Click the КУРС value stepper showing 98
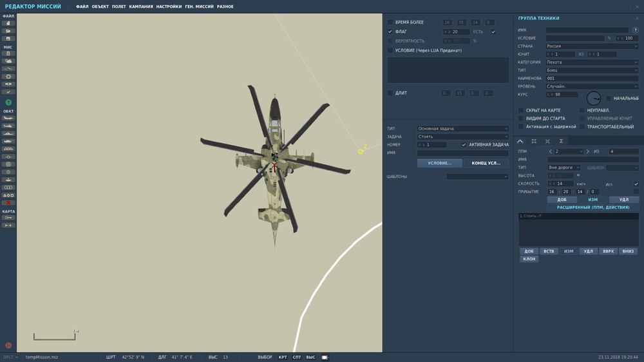 (562, 95)
